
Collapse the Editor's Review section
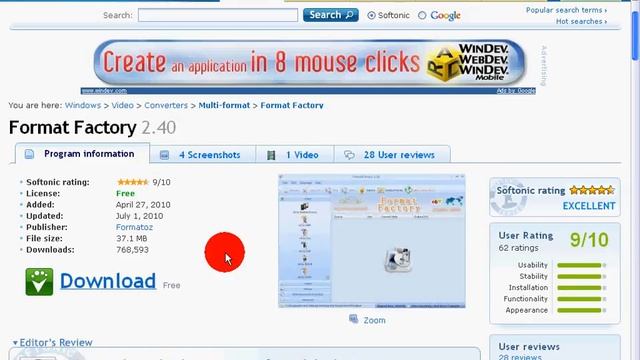52,342
